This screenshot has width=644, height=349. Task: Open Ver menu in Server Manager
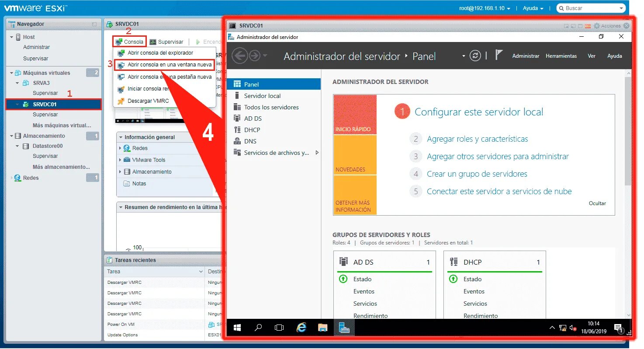591,56
